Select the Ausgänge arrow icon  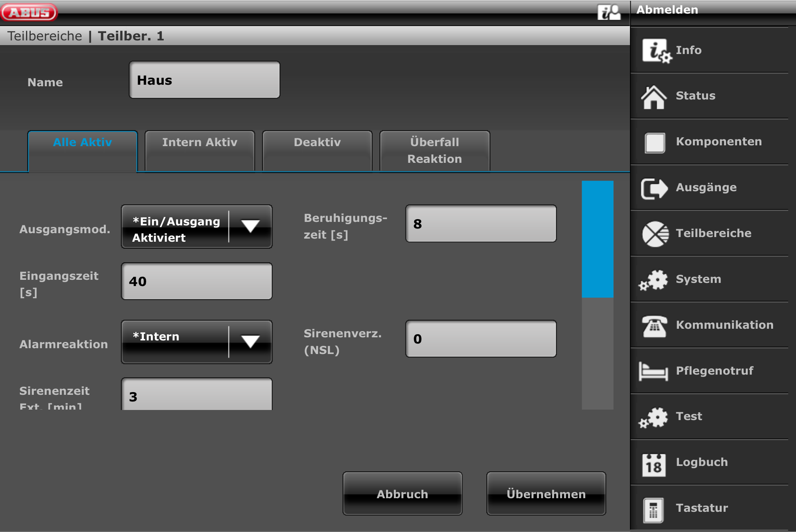[654, 188]
